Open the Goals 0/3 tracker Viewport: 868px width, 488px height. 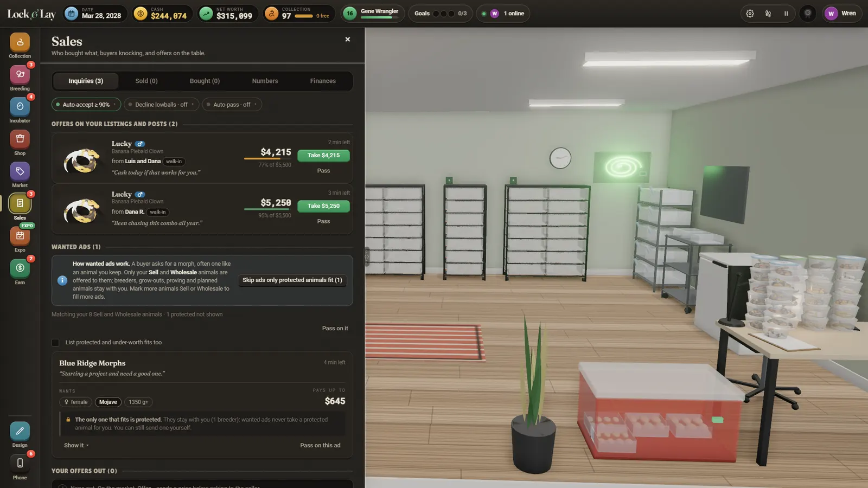(x=440, y=14)
